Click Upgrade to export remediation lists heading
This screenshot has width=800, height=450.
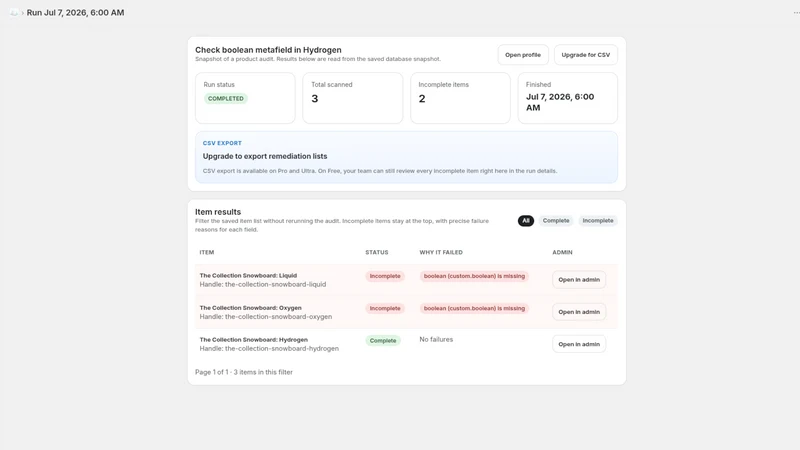click(265, 156)
